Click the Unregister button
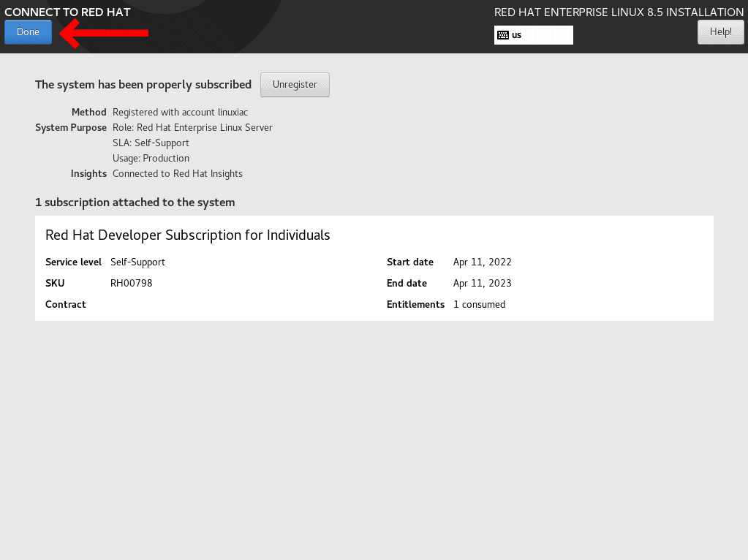This screenshot has height=560, width=748. click(x=295, y=84)
